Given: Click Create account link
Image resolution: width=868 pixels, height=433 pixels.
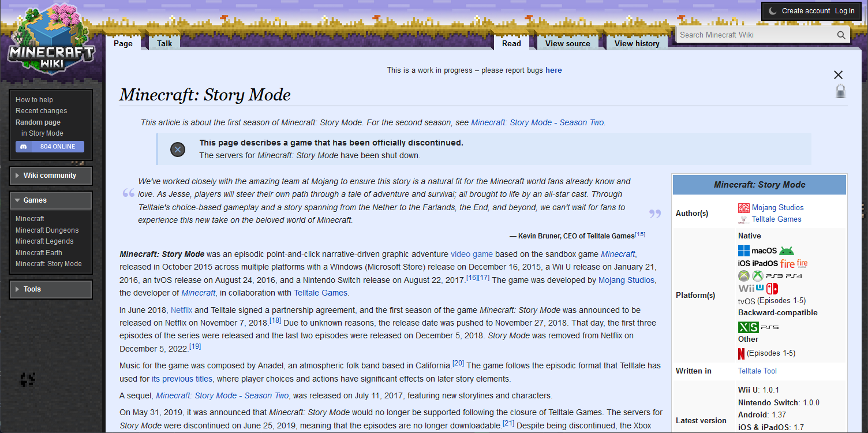Looking at the screenshot, I should [806, 11].
